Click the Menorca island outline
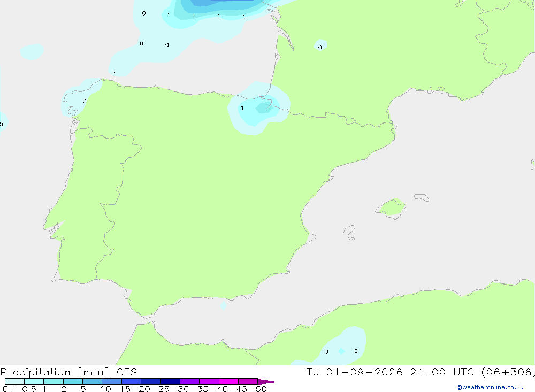This screenshot has height=392, width=535. (422, 197)
